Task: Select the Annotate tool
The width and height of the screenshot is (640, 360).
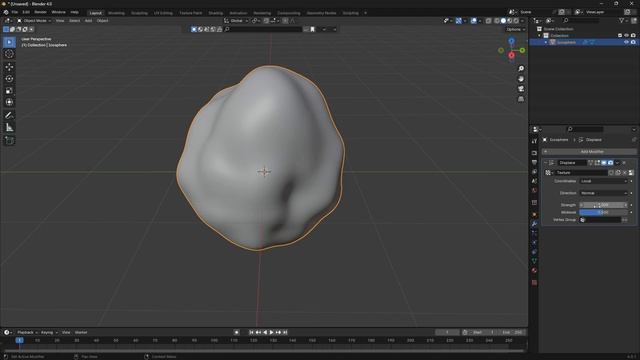Action: [9, 116]
